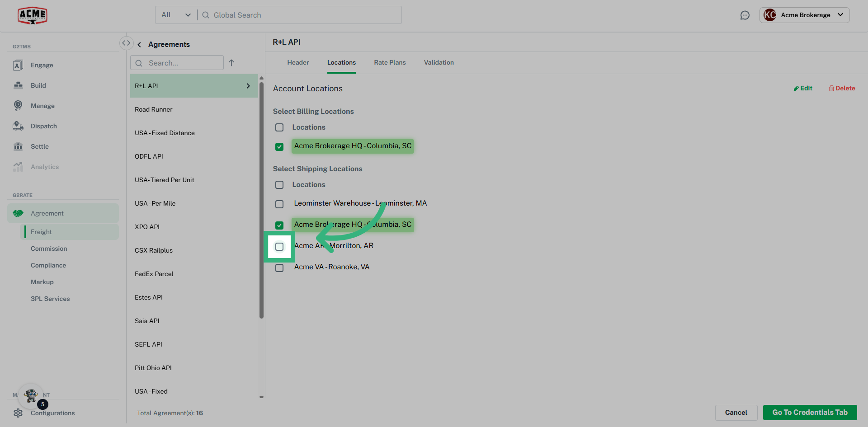Viewport: 868px width, 427px height.
Task: Click the sort arrow beside agreement search
Action: 231,63
